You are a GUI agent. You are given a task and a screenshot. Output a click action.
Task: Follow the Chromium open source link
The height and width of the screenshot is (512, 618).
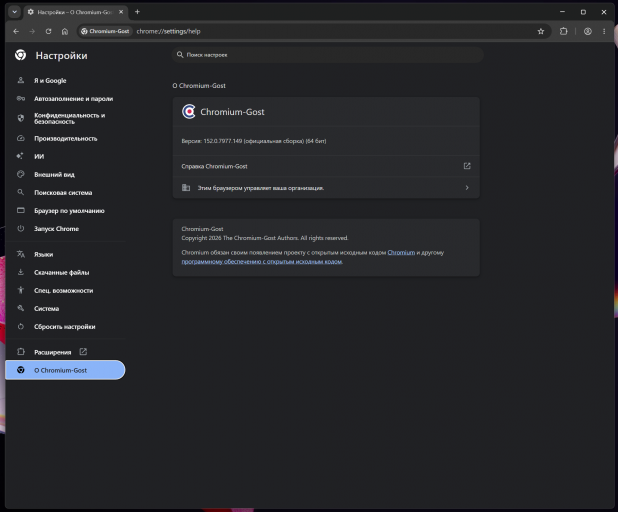pos(401,253)
